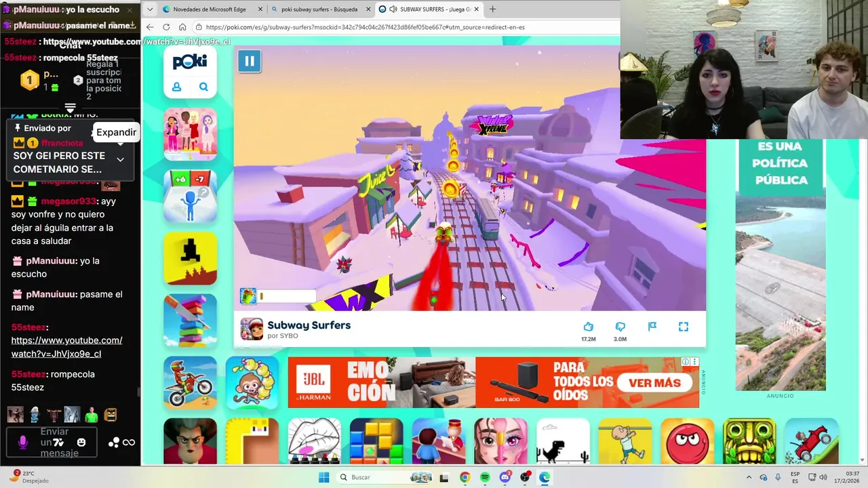
Task: Open the Poki user account icon
Action: pos(176,87)
